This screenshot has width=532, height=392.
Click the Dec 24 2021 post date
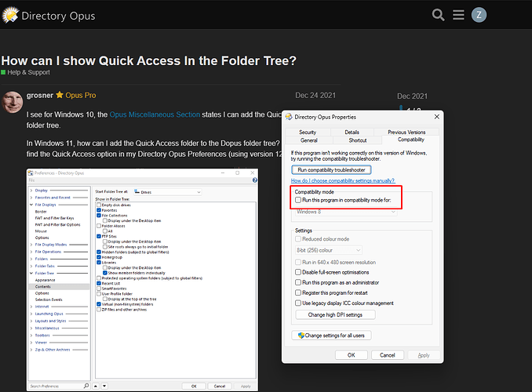(x=315, y=96)
